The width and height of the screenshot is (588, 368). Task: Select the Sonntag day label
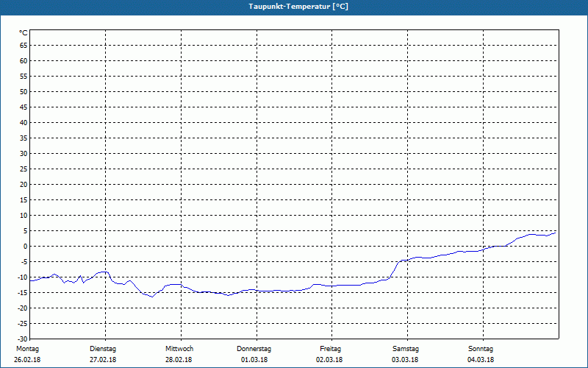(x=481, y=349)
